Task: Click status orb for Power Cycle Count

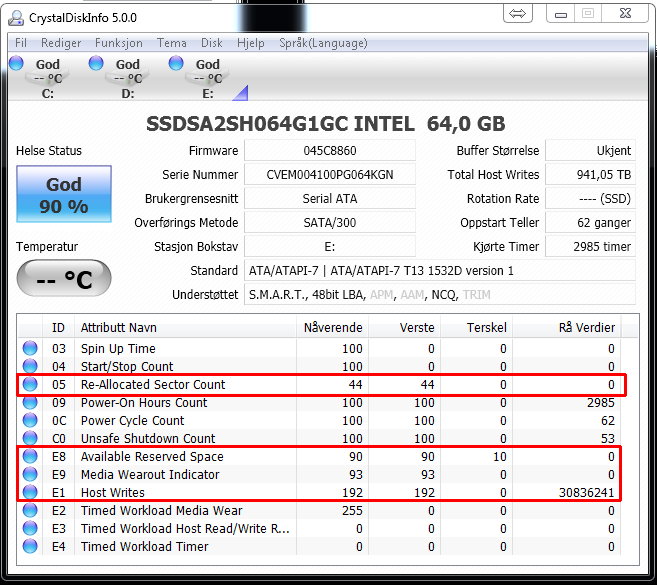Action: (30, 420)
